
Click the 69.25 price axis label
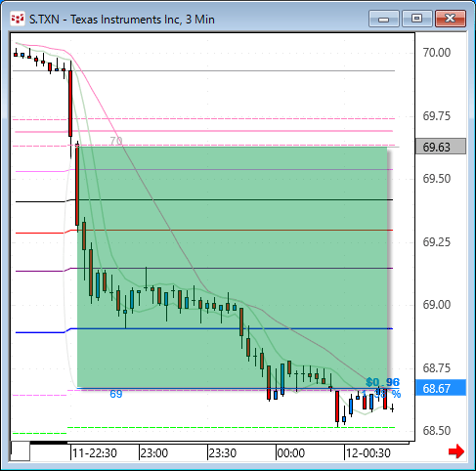point(437,242)
